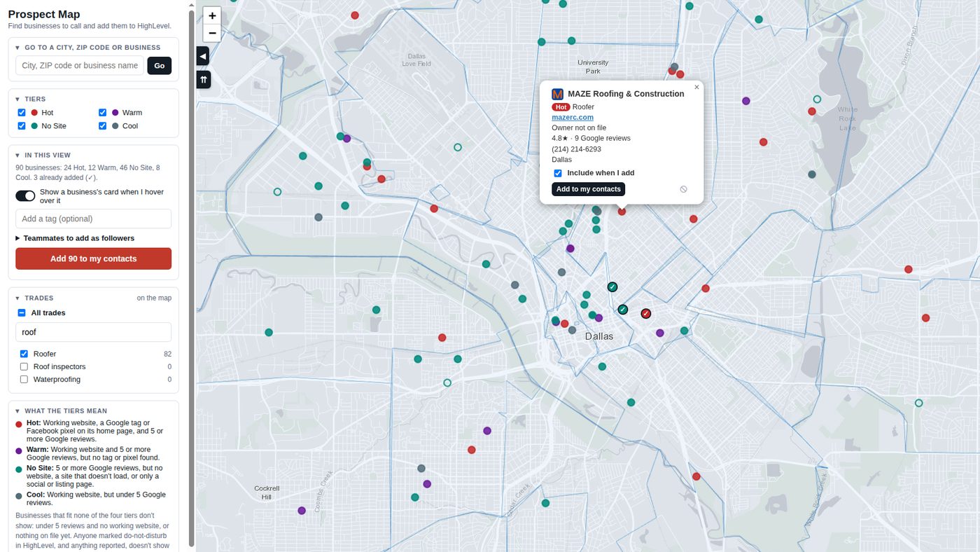This screenshot has height=552, width=980.
Task: Click the 'on the map' trades link
Action: click(154, 298)
